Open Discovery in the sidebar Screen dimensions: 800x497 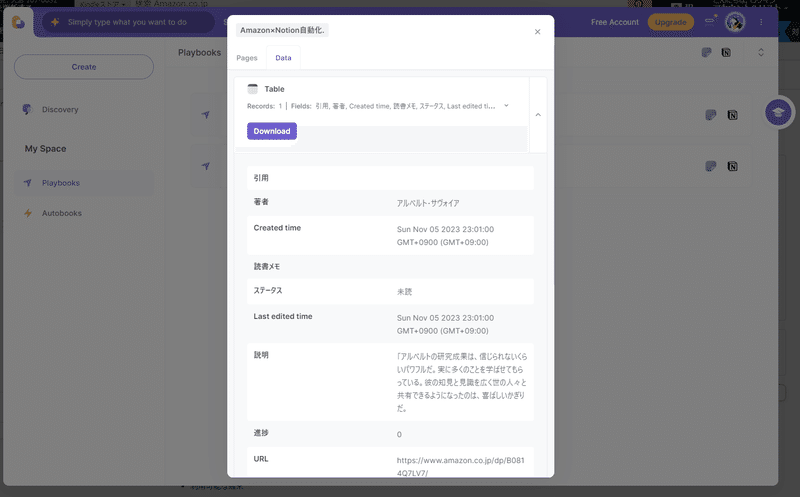(x=60, y=109)
